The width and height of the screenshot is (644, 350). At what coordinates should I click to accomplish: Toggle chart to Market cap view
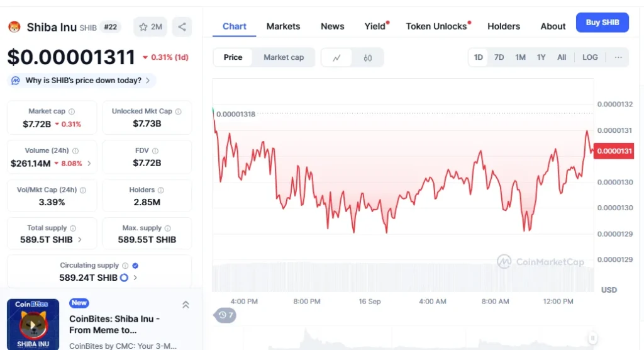click(x=283, y=57)
